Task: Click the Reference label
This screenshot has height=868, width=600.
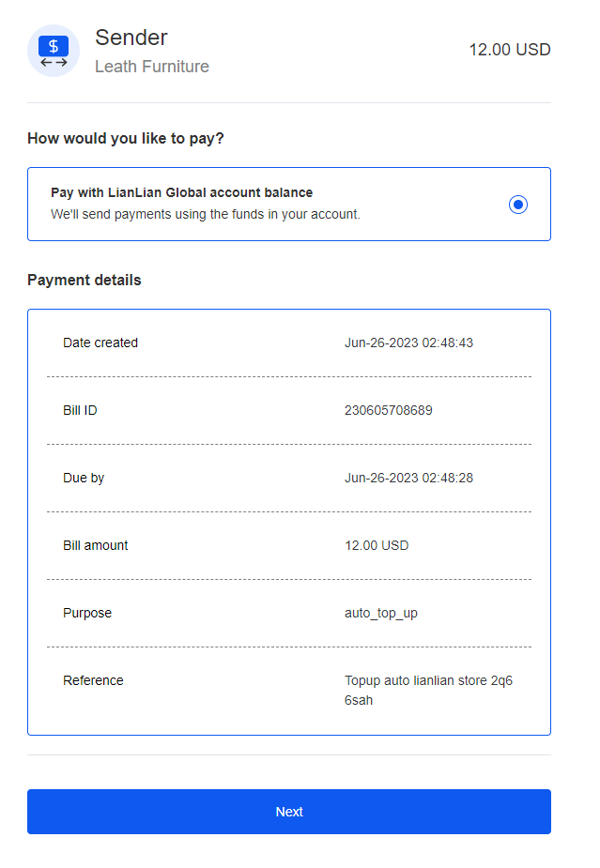Action: pos(93,680)
